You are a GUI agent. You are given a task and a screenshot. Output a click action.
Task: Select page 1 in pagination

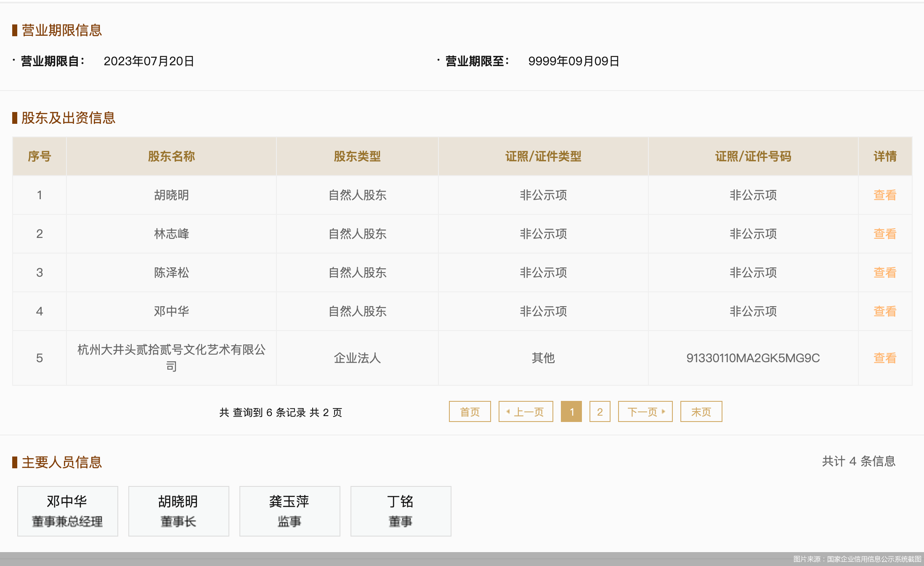pyautogui.click(x=571, y=411)
